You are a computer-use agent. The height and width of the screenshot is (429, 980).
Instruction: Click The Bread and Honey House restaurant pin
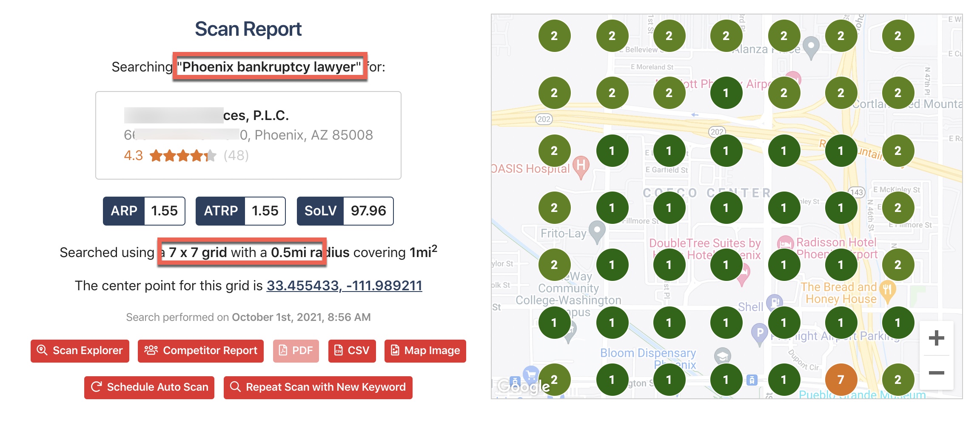[x=887, y=291]
